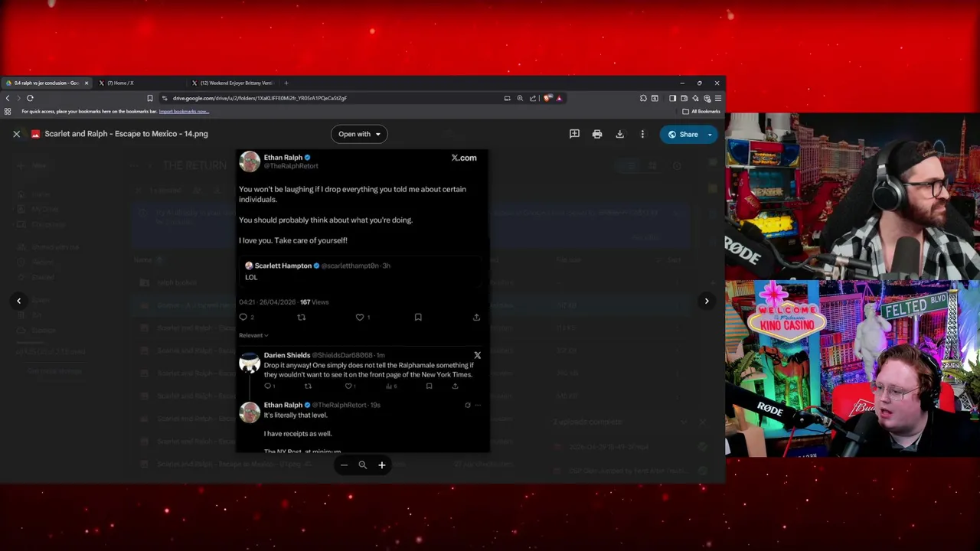The height and width of the screenshot is (551, 980).
Task: Expand the Open with dropdown
Action: 359,134
